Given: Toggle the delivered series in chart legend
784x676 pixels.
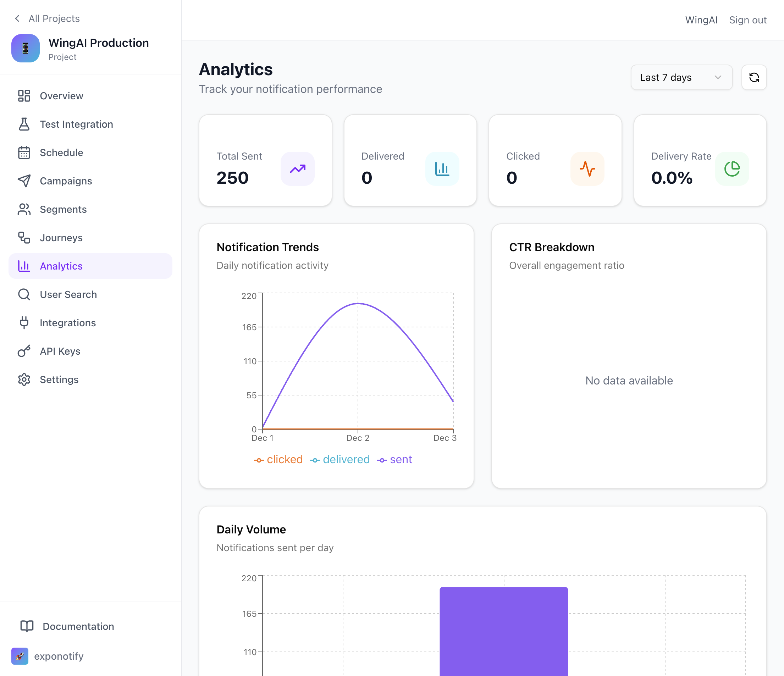Looking at the screenshot, I should coord(340,459).
